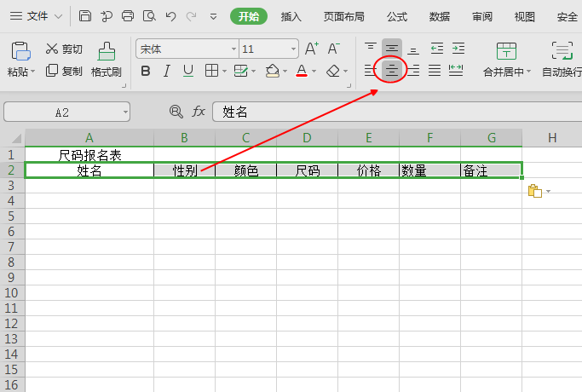Select column H header
Viewport: 582px width, 392px height.
pos(552,138)
